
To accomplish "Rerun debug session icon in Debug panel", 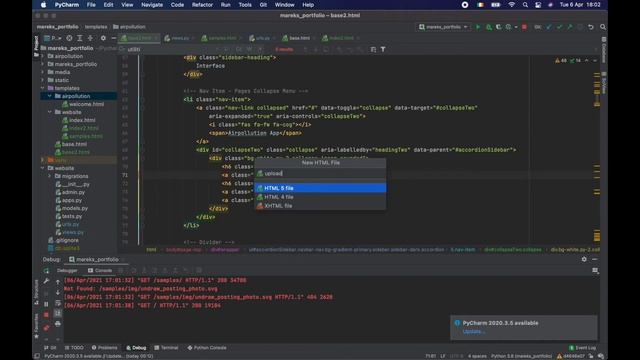I will coord(46,271).
